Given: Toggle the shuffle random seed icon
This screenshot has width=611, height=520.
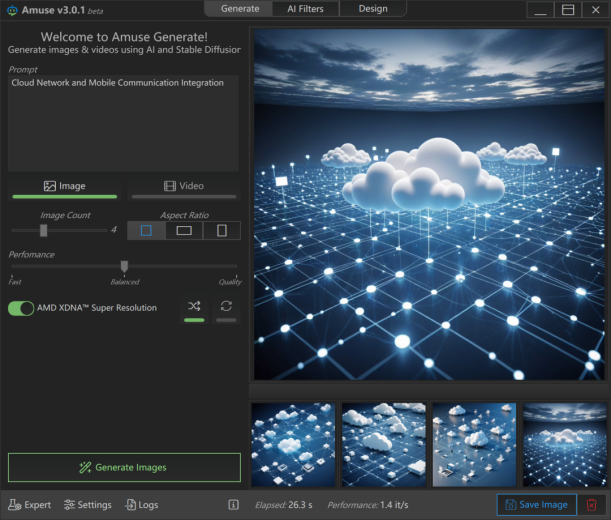Looking at the screenshot, I should (x=194, y=307).
